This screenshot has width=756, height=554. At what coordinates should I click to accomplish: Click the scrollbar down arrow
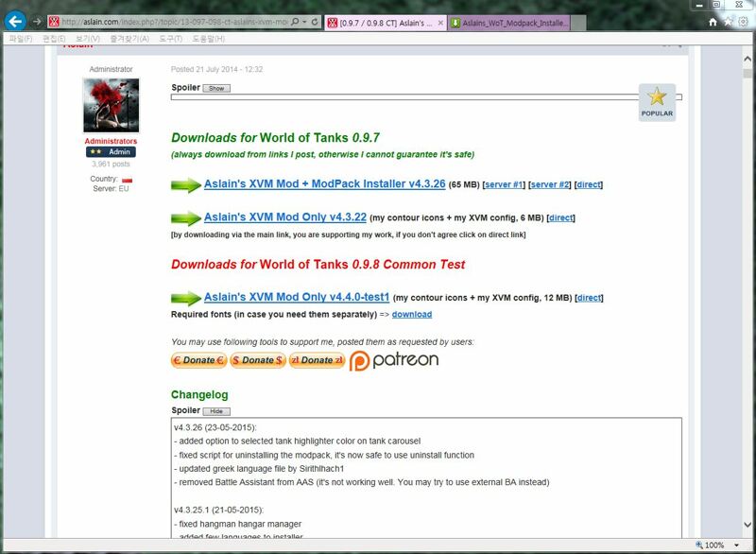747,525
